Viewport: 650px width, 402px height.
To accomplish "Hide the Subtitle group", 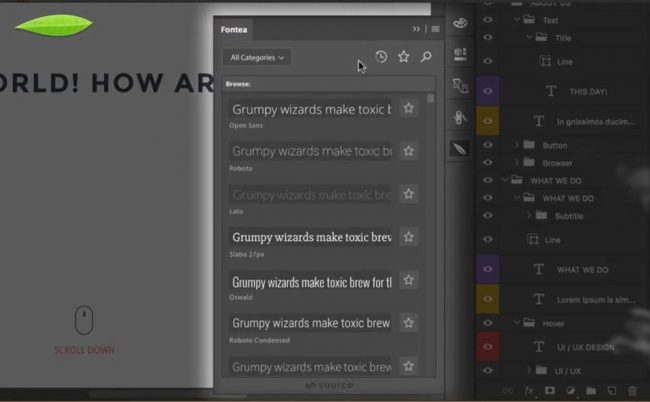I will [x=488, y=216].
